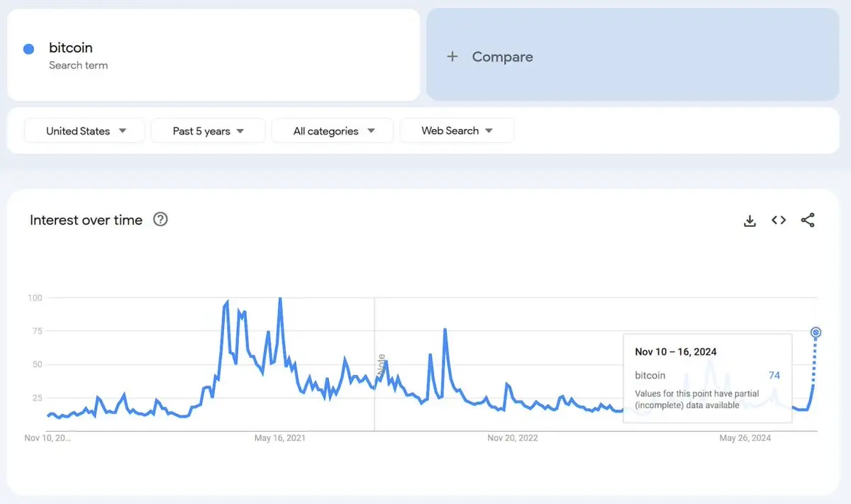Screen dimensions: 851x504
Task: Download the interest over time data
Action: [x=750, y=220]
